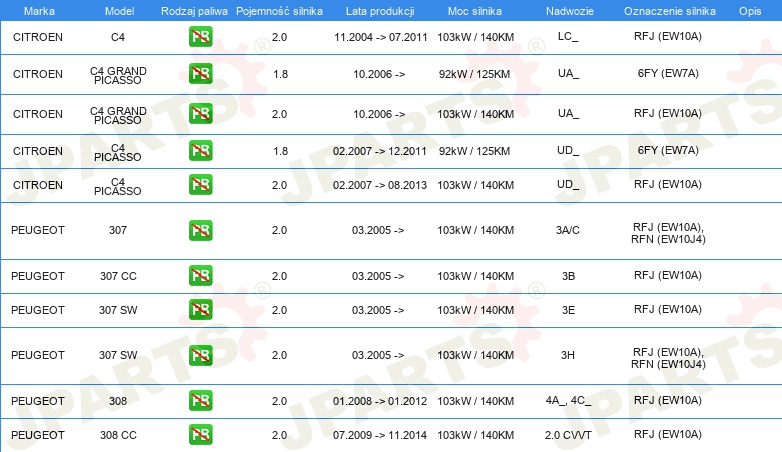Click the fuel icon in the PEUGEOT 307 CC row
This screenshot has width=782, height=452.
coord(200,275)
